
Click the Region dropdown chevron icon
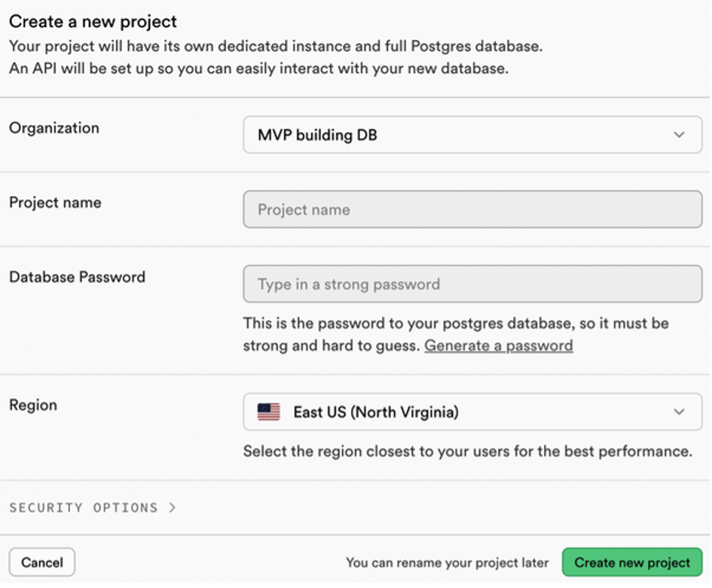(x=679, y=412)
